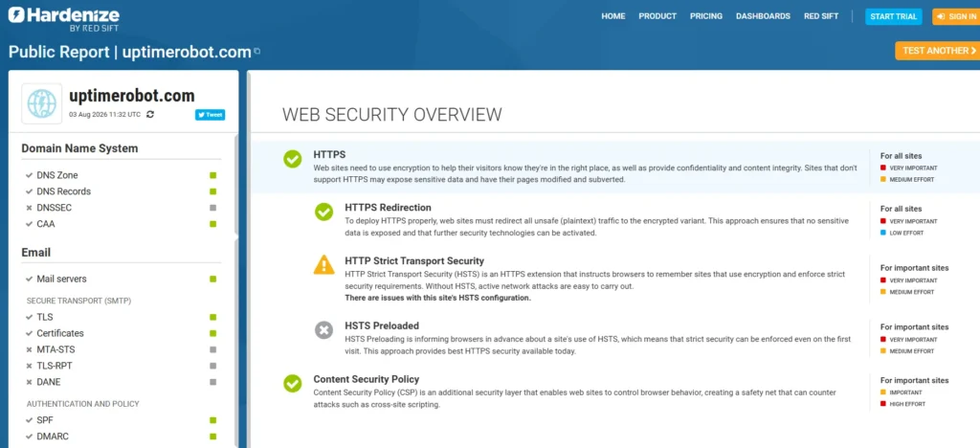Click the grey X icon for HSTS Preloaded

coord(323,330)
